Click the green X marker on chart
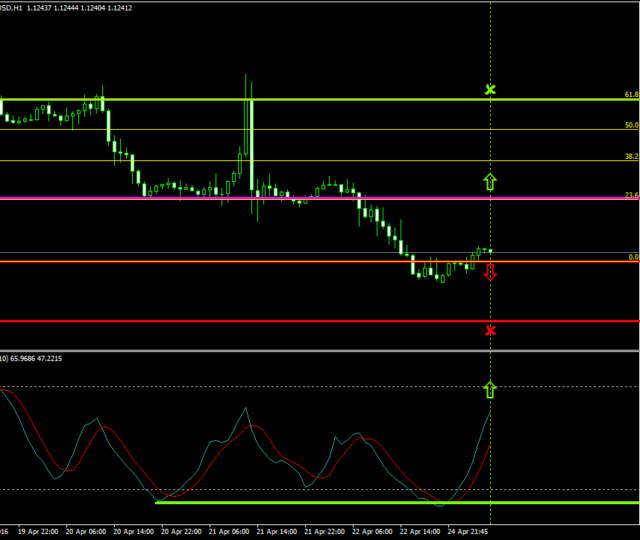Viewport: 640px width, 540px height. [490, 90]
